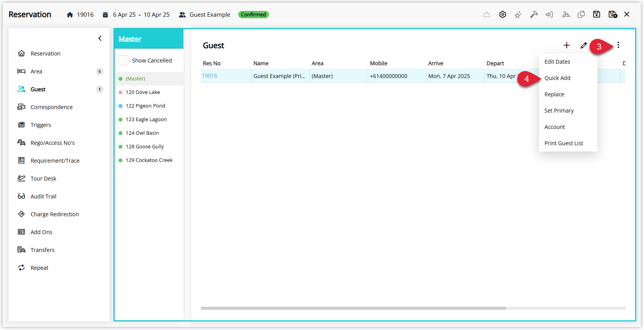
Task: Collapse the sidebar with the chevron
Action: tap(100, 38)
